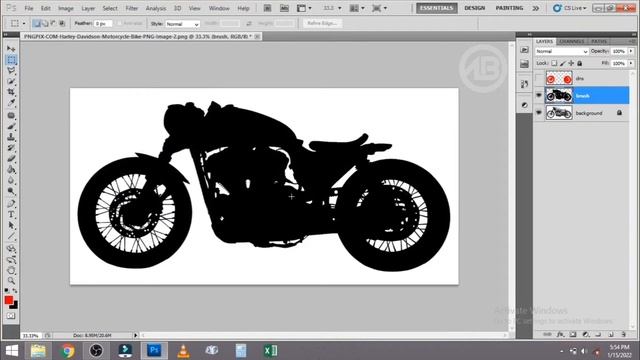
Task: Open the Fill slider arrow
Action: click(x=631, y=63)
